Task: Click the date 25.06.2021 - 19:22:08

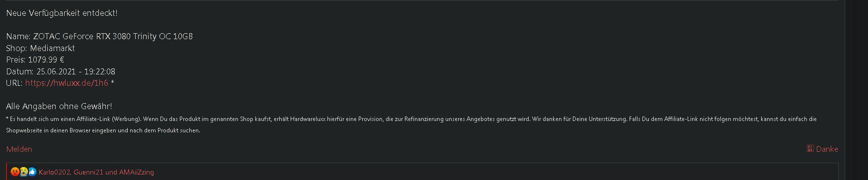Action: click(76, 71)
